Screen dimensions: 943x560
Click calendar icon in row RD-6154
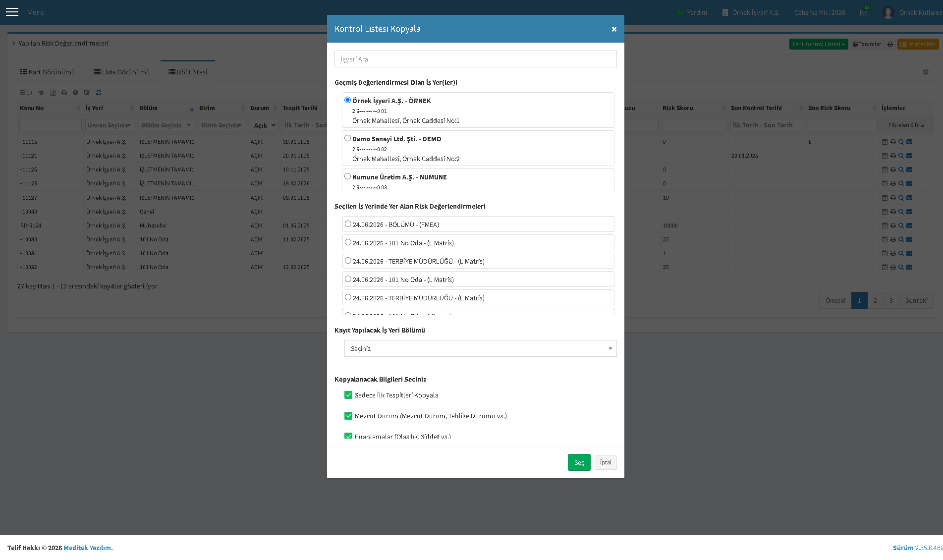(x=885, y=225)
